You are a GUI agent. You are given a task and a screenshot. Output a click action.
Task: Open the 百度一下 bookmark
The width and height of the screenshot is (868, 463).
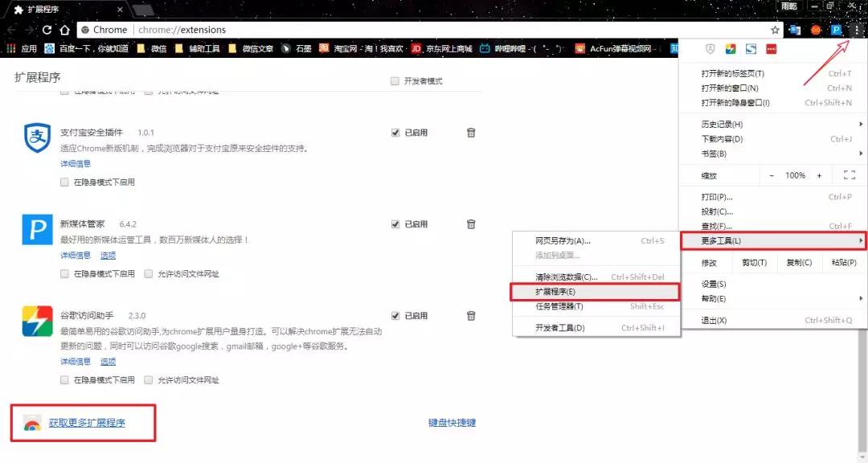(x=86, y=49)
